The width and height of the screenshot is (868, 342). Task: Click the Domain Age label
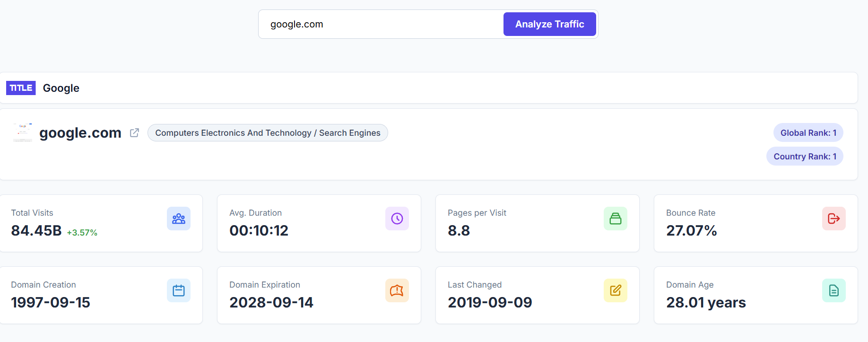(x=690, y=285)
